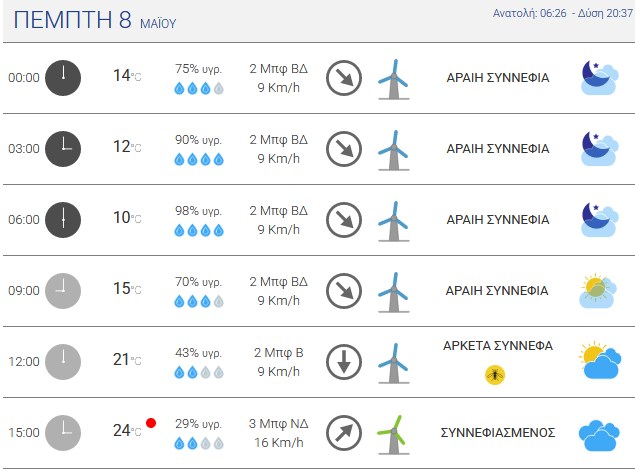Click the 3 Μπφ ΝΔ wind text
This screenshot has height=473, width=635.
point(278,424)
